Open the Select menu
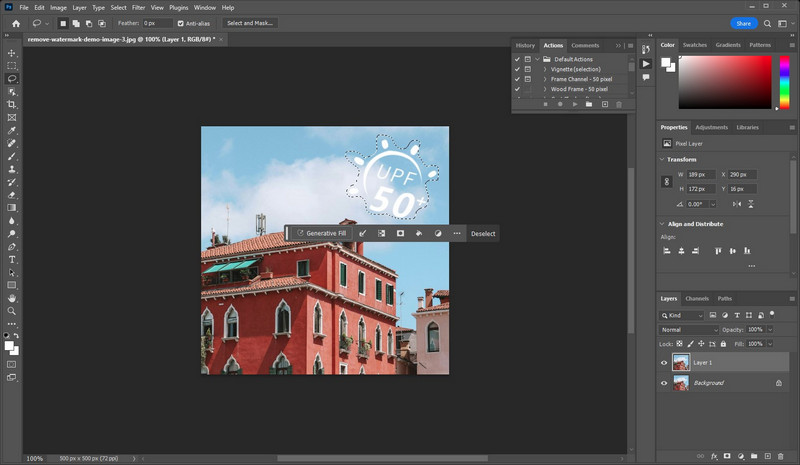This screenshot has height=465, width=800. [x=118, y=8]
